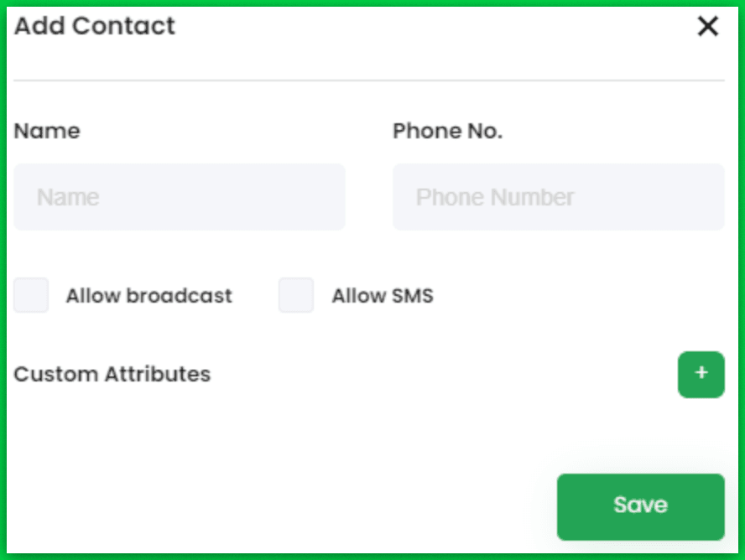Click inside the Name input field
This screenshot has width=745, height=560.
click(180, 197)
